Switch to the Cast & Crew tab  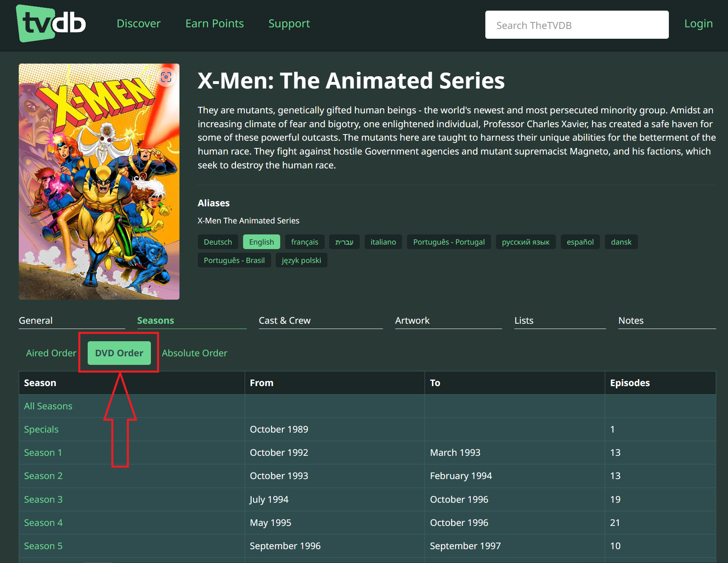click(x=285, y=320)
